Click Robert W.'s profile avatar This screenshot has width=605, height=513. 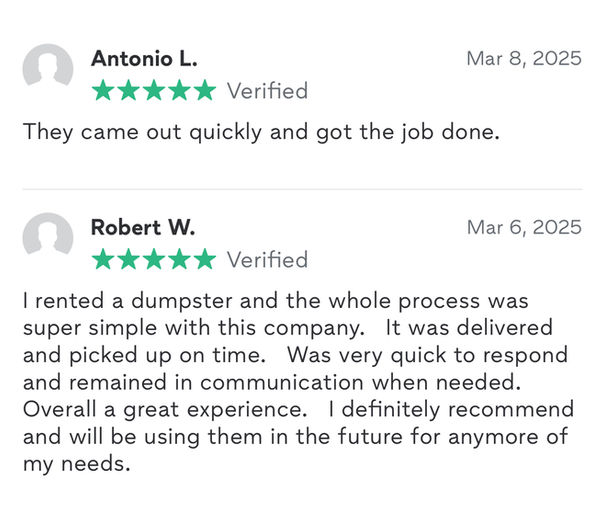(x=48, y=238)
